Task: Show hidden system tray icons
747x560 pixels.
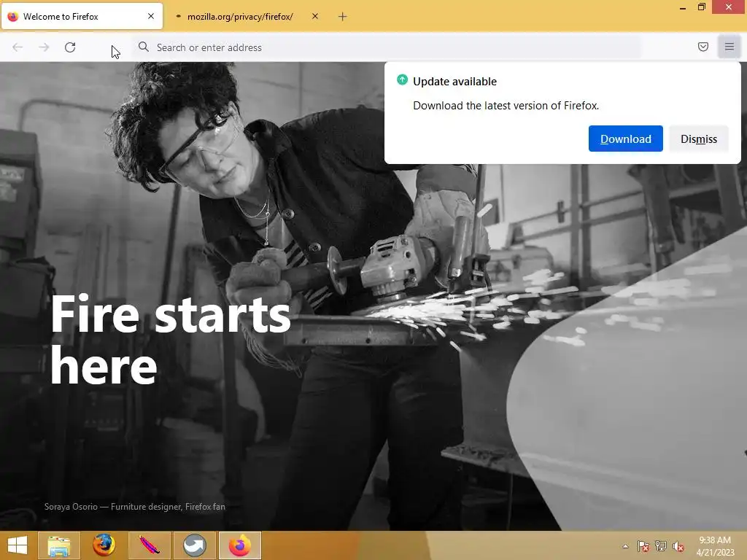Action: coord(625,546)
